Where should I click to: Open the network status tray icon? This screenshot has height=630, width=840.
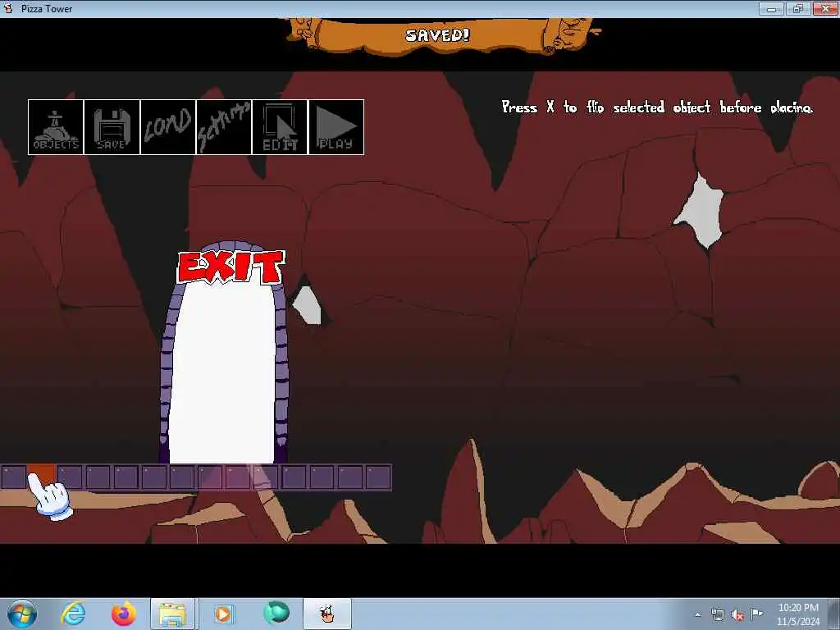click(x=717, y=614)
